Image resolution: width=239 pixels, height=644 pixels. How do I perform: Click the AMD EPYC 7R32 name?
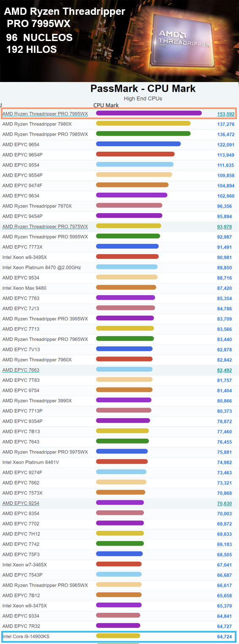pos(21,626)
